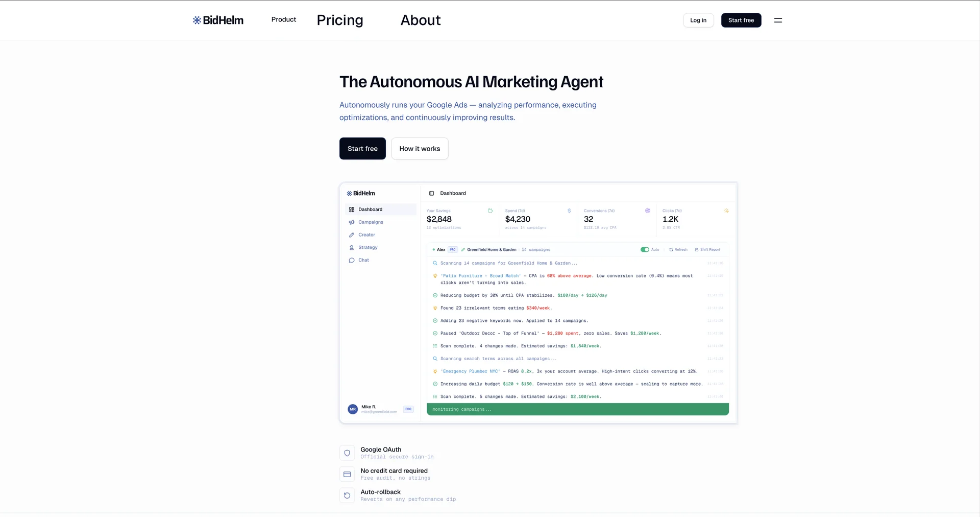Open the Chat bubble icon
Image resolution: width=980 pixels, height=517 pixels.
(x=352, y=261)
